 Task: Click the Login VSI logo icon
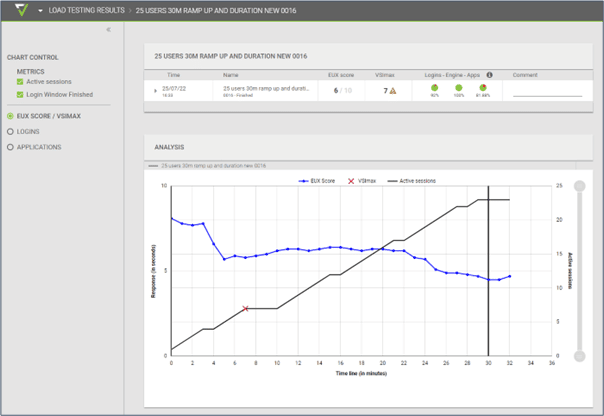tap(21, 10)
